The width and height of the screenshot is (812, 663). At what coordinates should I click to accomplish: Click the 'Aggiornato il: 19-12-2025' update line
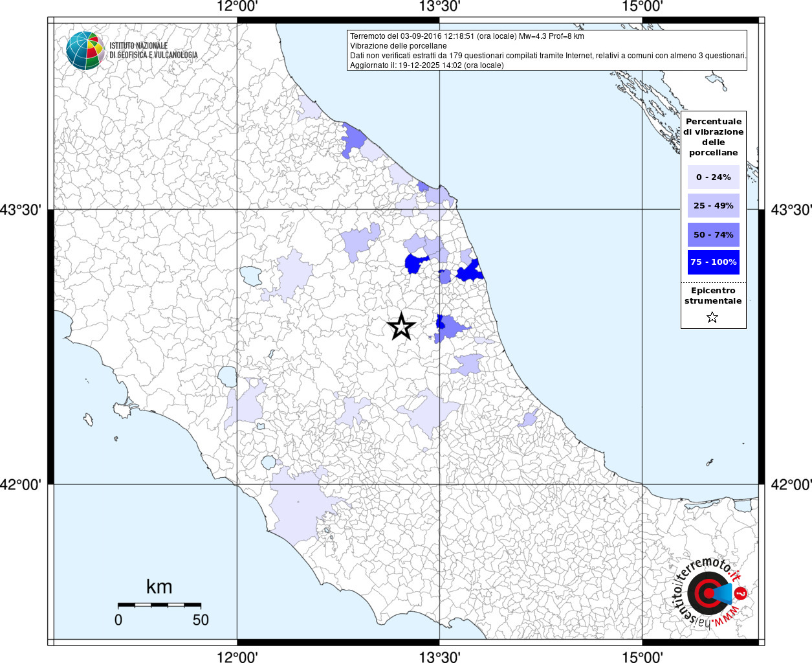pyautogui.click(x=426, y=65)
